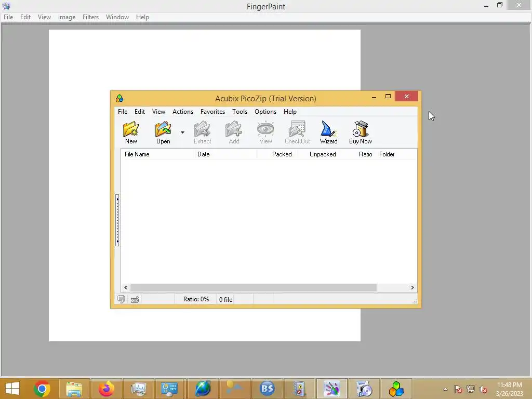Sort by Packed column header

point(277,154)
